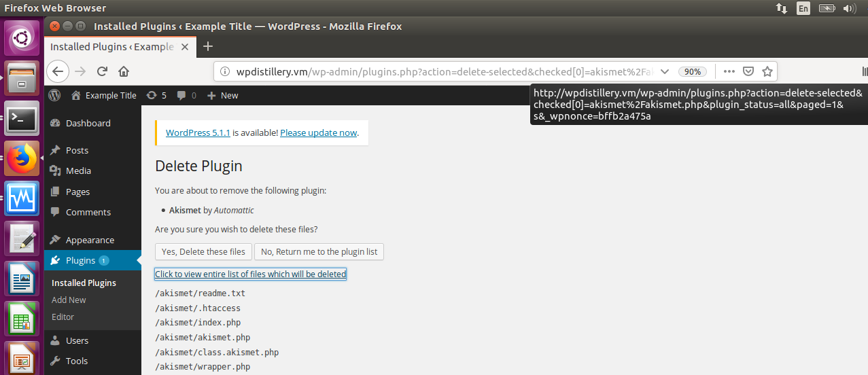Open Pages in the sidebar
The image size is (868, 375).
[x=92, y=192]
